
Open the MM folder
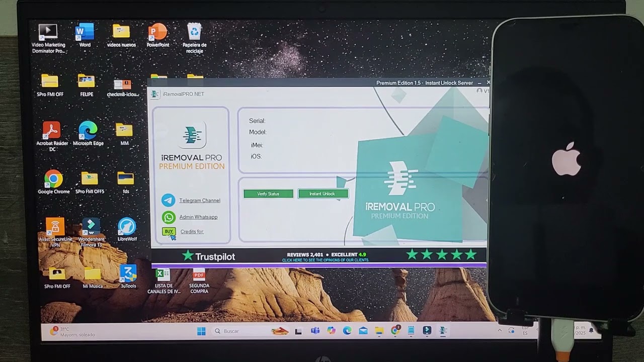point(124,134)
